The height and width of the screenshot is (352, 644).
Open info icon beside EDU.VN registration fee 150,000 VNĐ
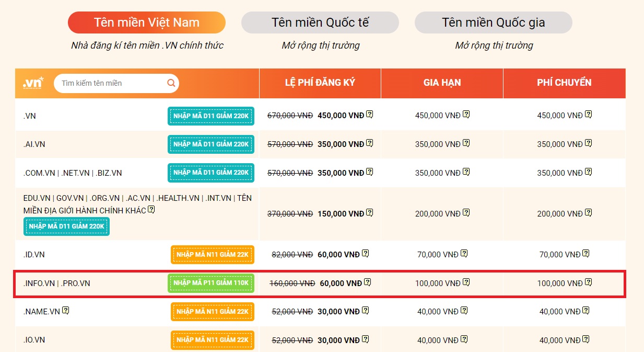370,212
